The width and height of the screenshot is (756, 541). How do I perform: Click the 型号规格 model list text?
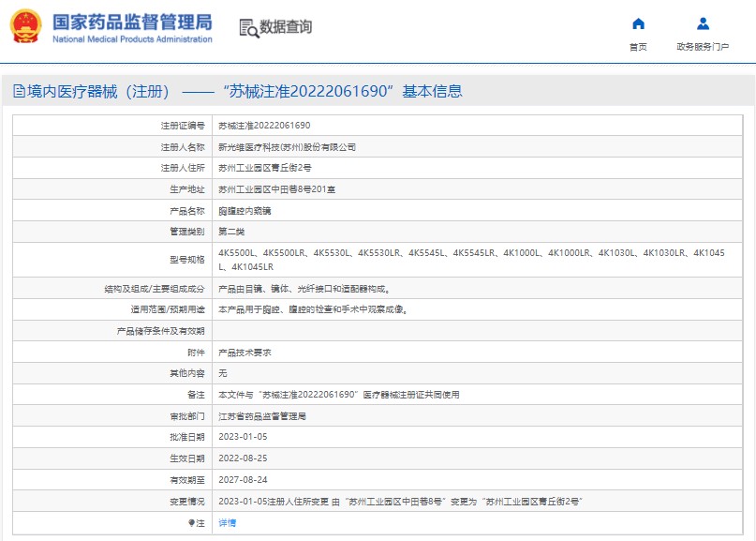point(468,260)
